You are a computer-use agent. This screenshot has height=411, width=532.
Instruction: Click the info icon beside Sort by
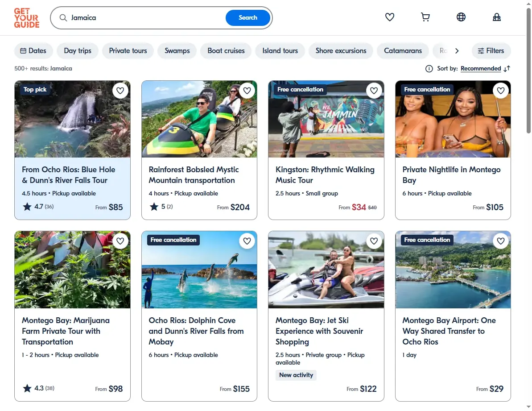tap(429, 69)
